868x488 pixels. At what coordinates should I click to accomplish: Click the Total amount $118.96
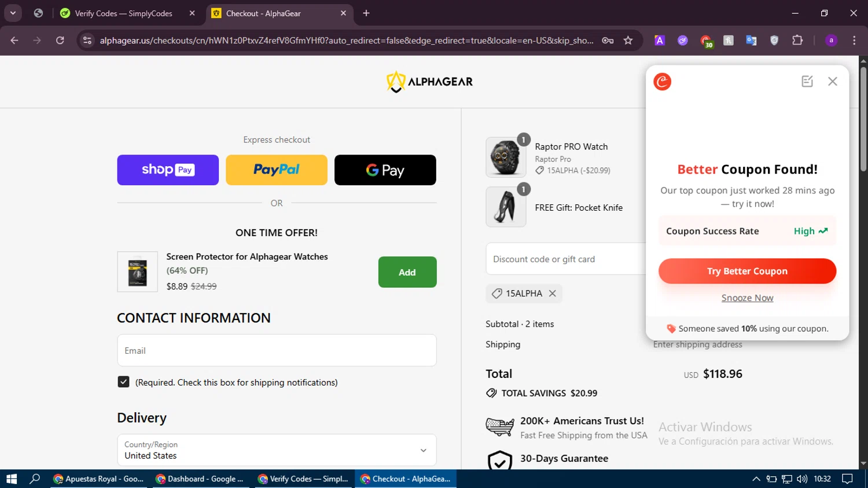click(x=723, y=374)
